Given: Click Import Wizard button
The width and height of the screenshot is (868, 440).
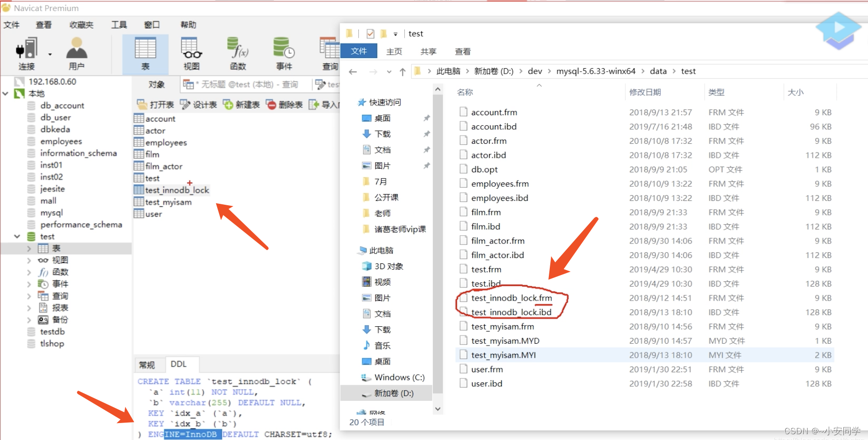Looking at the screenshot, I should [324, 105].
